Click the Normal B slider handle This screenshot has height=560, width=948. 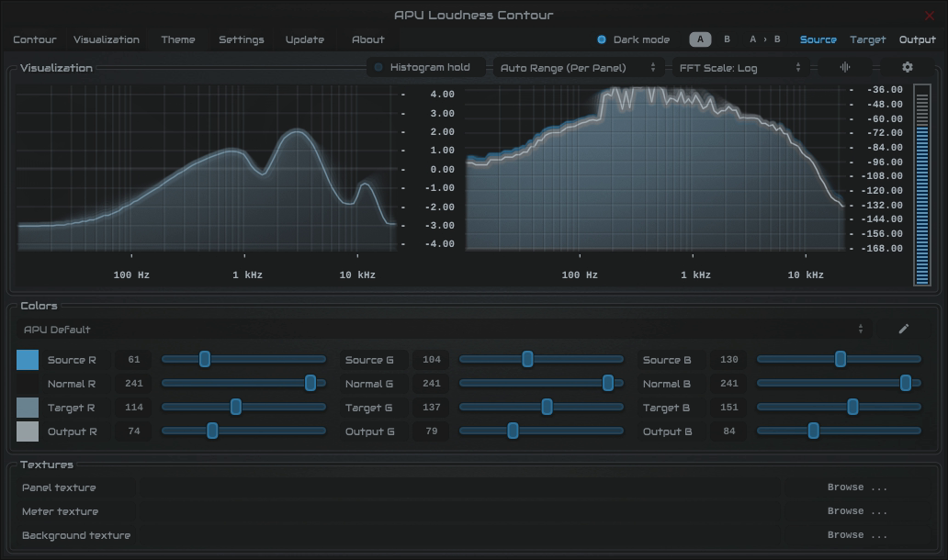click(906, 383)
